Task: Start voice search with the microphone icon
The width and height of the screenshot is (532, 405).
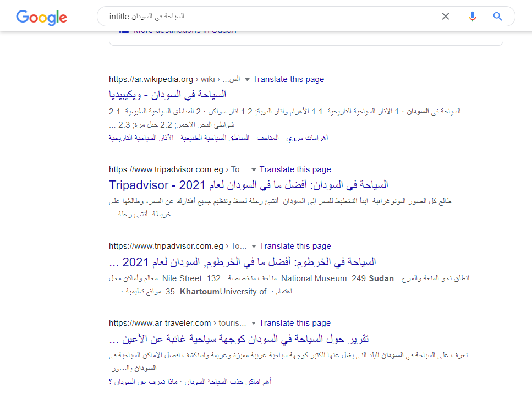Action: 472,17
